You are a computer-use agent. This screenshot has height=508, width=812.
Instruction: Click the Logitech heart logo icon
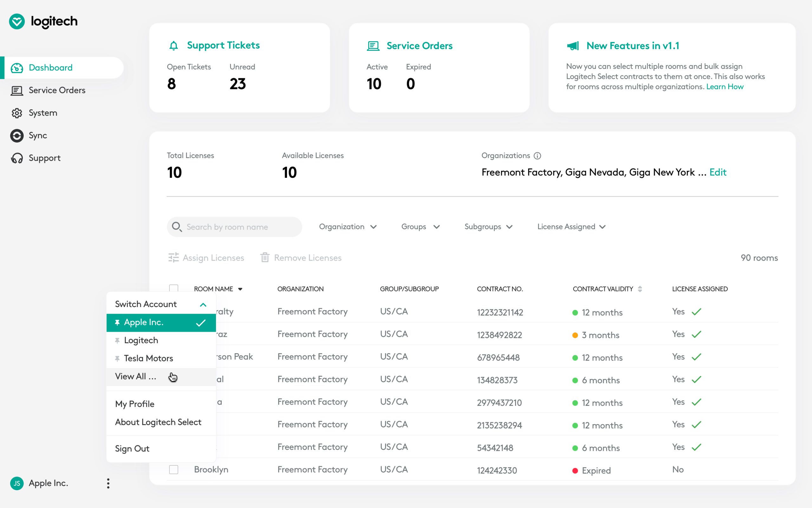tap(17, 22)
